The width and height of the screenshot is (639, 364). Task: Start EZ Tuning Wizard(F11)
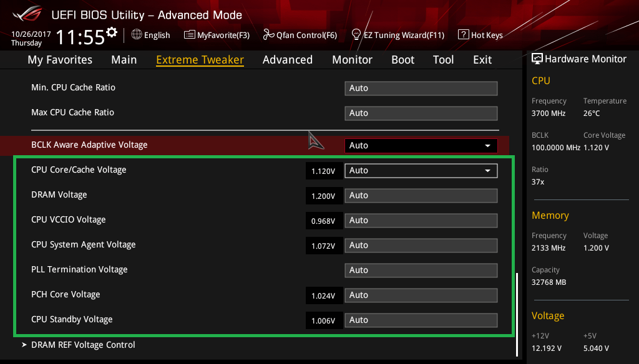point(404,35)
